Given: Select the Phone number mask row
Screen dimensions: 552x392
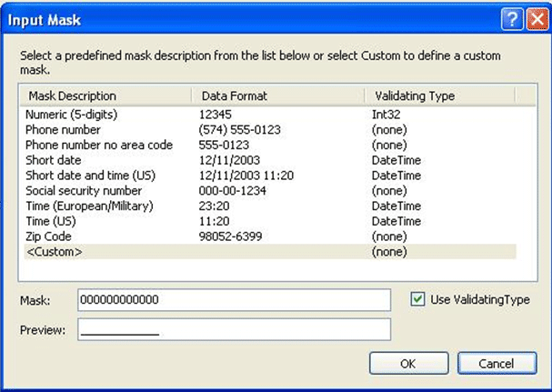Looking at the screenshot, I should (64, 130).
